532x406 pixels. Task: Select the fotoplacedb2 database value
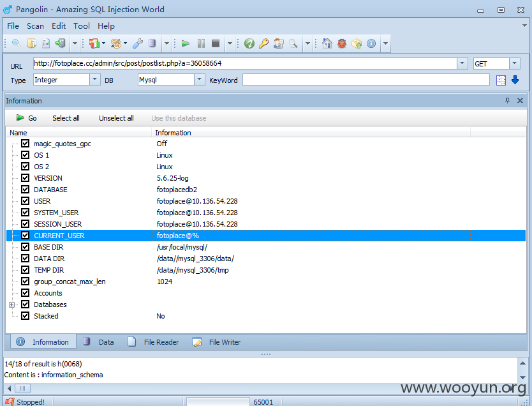[x=177, y=190]
